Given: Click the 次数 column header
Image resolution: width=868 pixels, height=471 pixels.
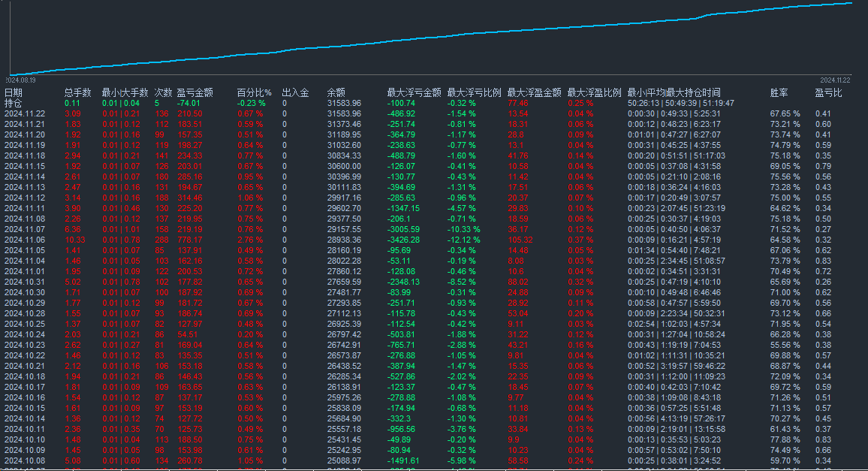Looking at the screenshot, I should tap(163, 92).
